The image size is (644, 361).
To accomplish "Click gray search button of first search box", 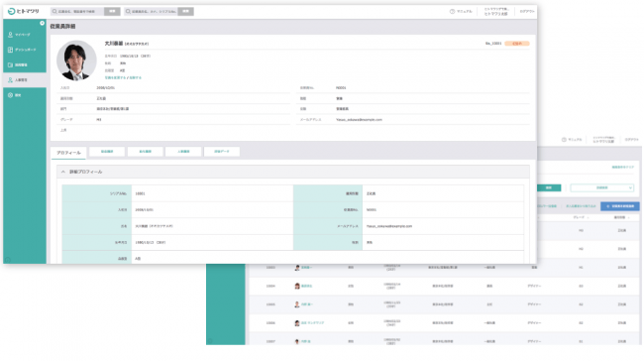I will pos(112,12).
